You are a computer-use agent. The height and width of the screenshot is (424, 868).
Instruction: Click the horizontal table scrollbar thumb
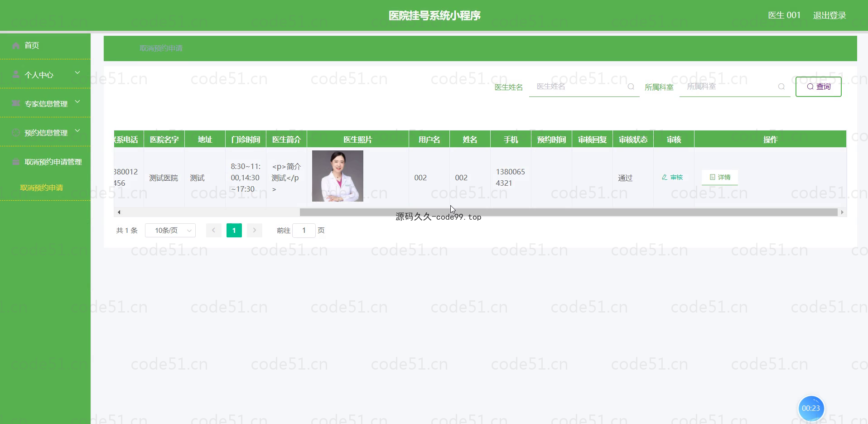point(569,212)
